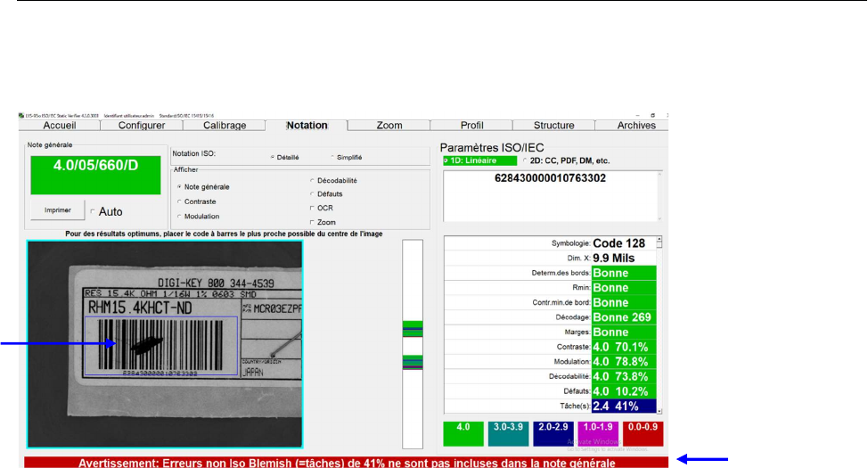Click the Determ.des bords Bonne result
The height and width of the screenshot is (468, 868).
pyautogui.click(x=624, y=273)
